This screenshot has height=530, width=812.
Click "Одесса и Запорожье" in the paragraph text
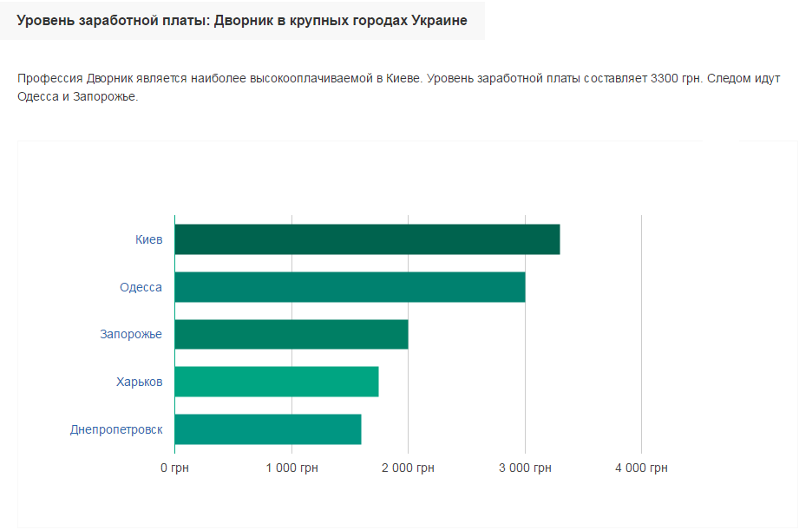click(x=76, y=96)
